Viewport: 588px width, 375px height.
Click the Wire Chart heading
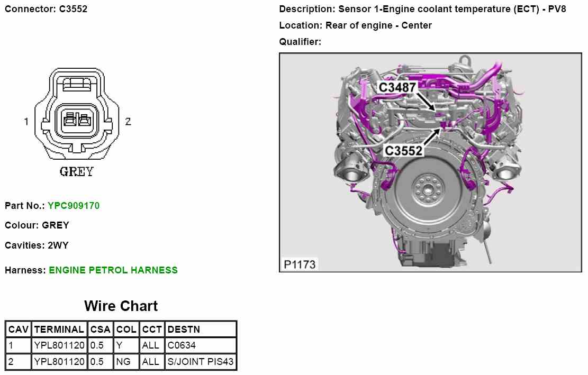click(x=121, y=306)
